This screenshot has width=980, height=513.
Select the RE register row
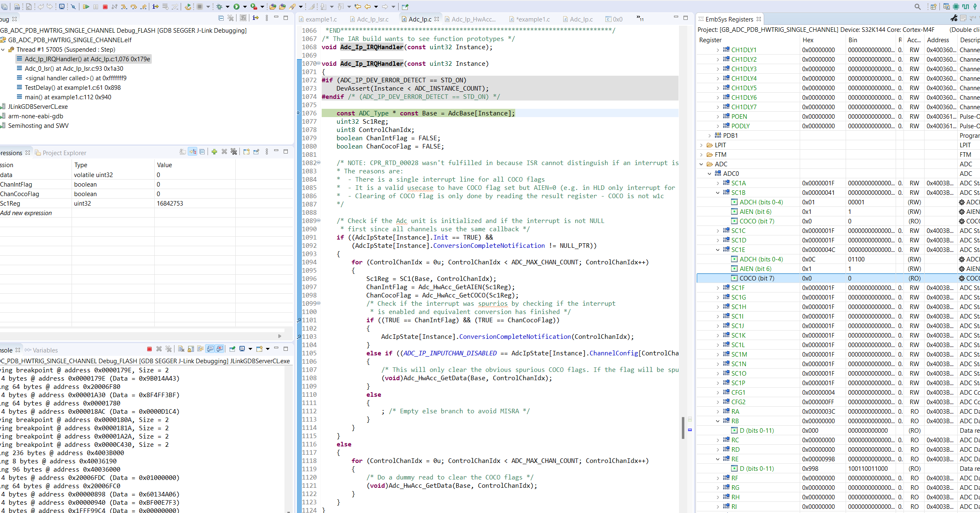click(x=735, y=459)
